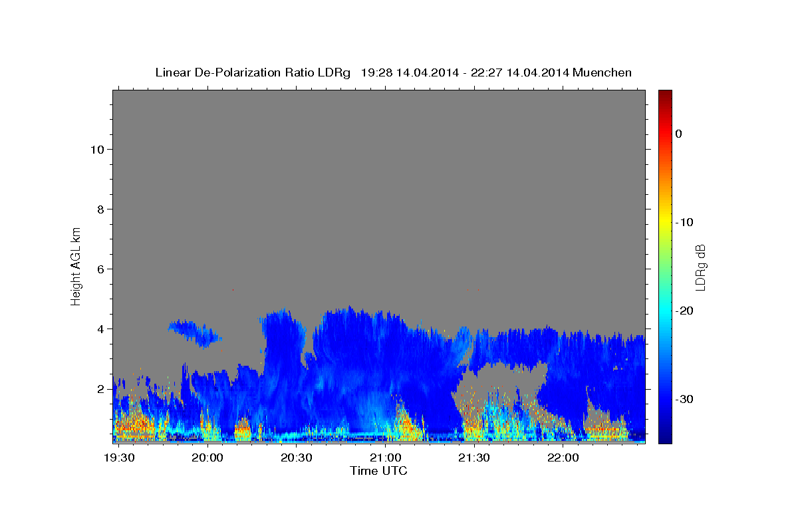Click the 'Time UTC' axis label
798x532 pixels.
point(378,471)
